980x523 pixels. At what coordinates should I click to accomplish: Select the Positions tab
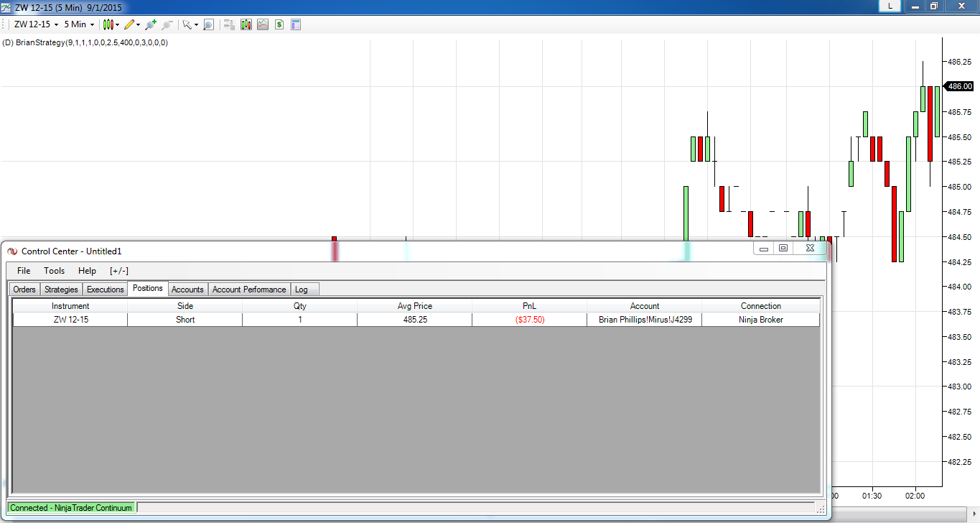(148, 288)
